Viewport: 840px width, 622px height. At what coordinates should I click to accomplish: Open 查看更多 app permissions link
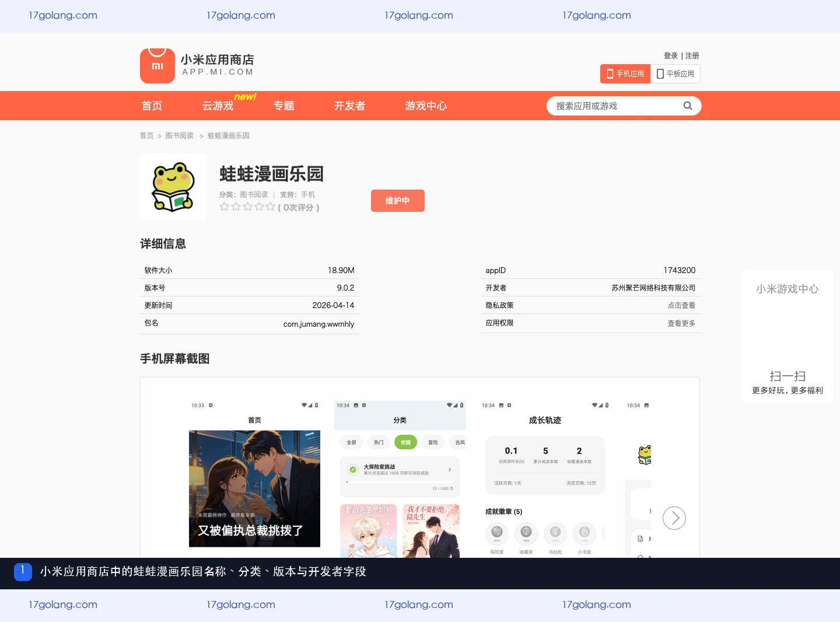[x=681, y=323]
